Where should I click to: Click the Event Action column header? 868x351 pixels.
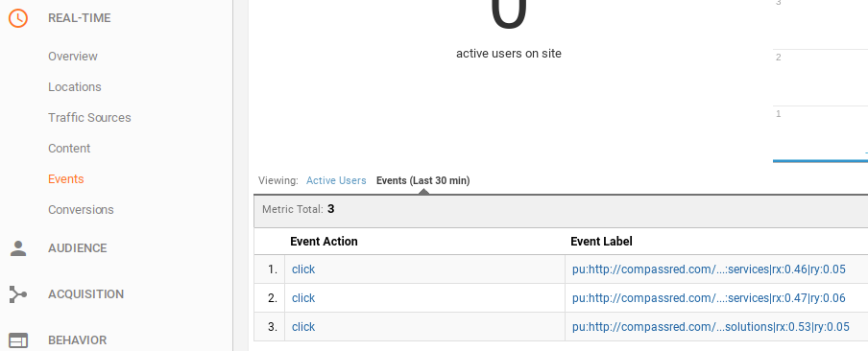tap(324, 242)
